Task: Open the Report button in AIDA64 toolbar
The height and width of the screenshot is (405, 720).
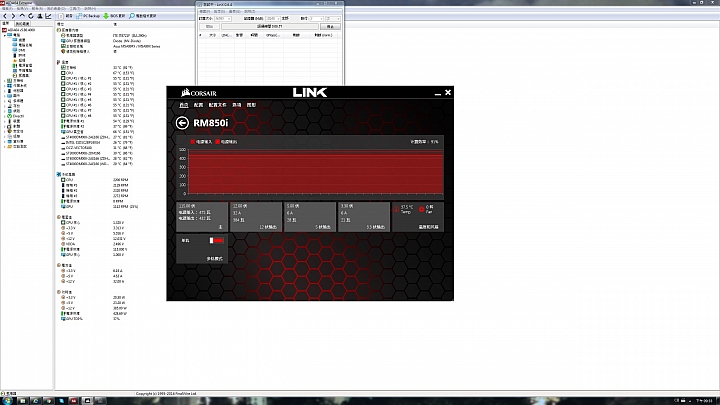Action: 66,16
